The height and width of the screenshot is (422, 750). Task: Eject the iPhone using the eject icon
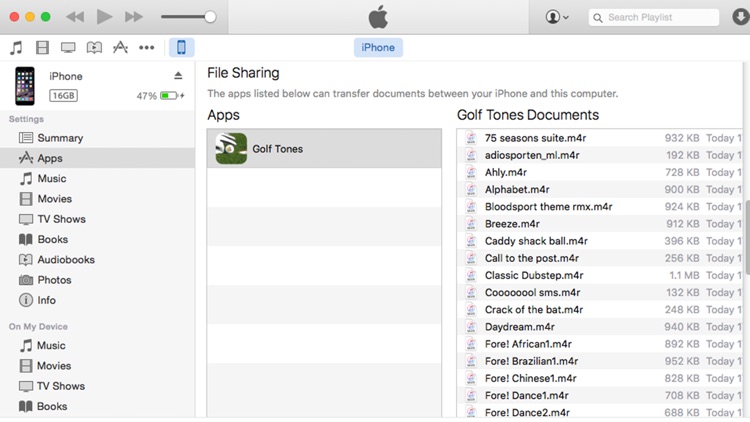[179, 76]
